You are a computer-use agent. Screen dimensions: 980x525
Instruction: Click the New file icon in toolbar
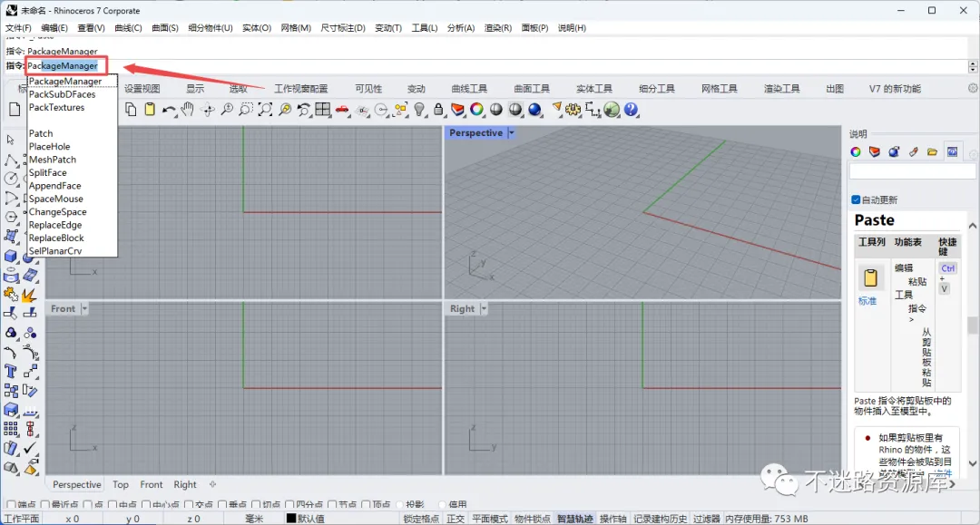point(15,110)
